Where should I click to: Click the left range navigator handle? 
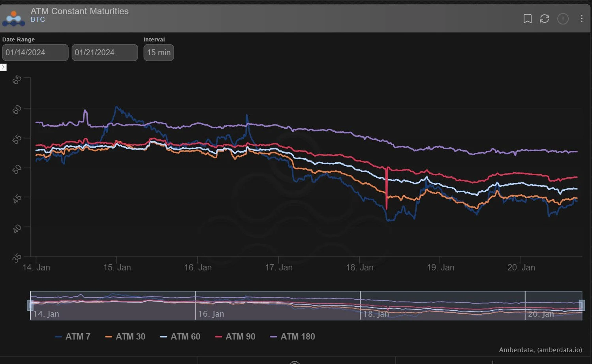coord(30,305)
